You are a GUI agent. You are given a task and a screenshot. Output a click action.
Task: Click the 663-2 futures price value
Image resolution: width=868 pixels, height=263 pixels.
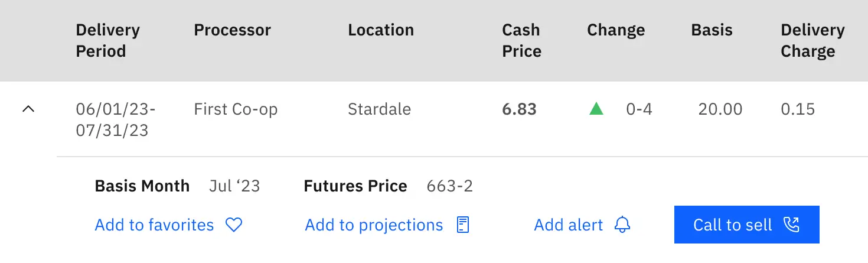tap(450, 187)
